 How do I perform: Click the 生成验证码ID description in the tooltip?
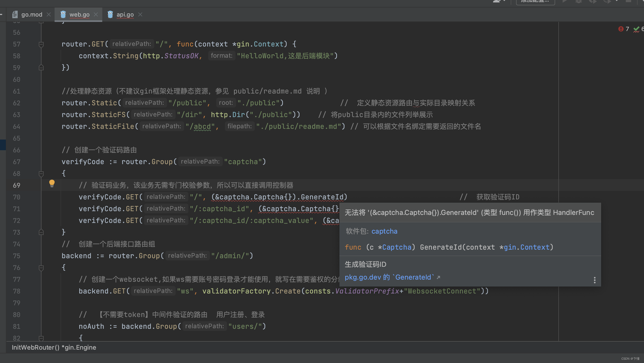click(365, 265)
